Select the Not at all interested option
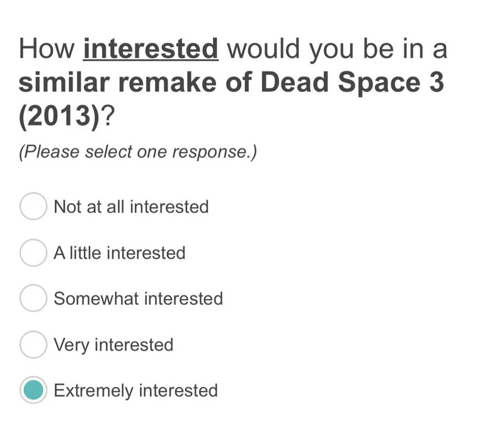Screen dimensions: 504x436 (x=33, y=206)
